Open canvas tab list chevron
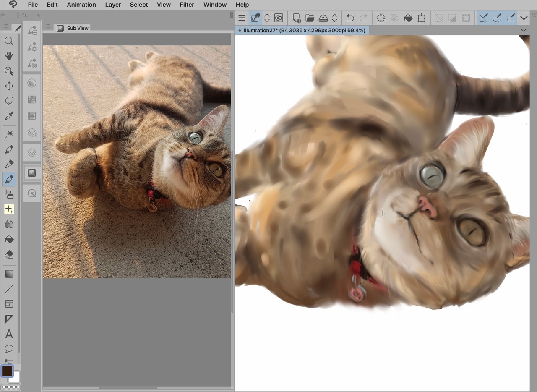The height and width of the screenshot is (392, 537). pos(524,30)
